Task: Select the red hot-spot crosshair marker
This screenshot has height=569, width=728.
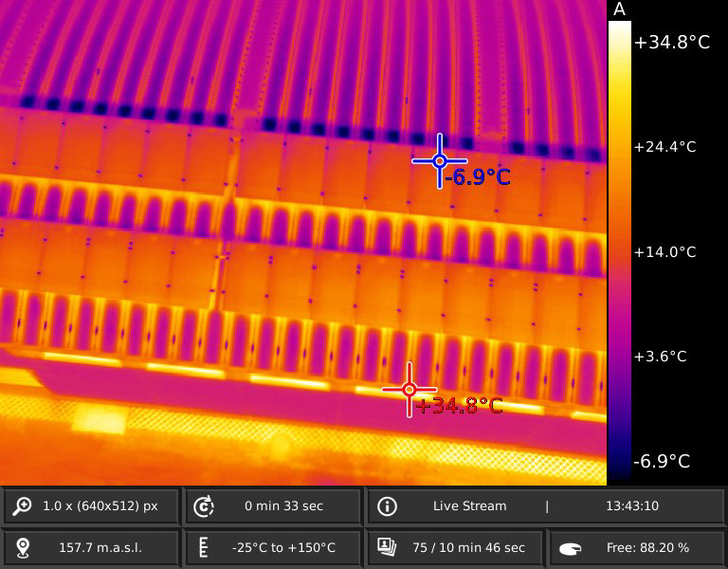Action: click(x=409, y=389)
